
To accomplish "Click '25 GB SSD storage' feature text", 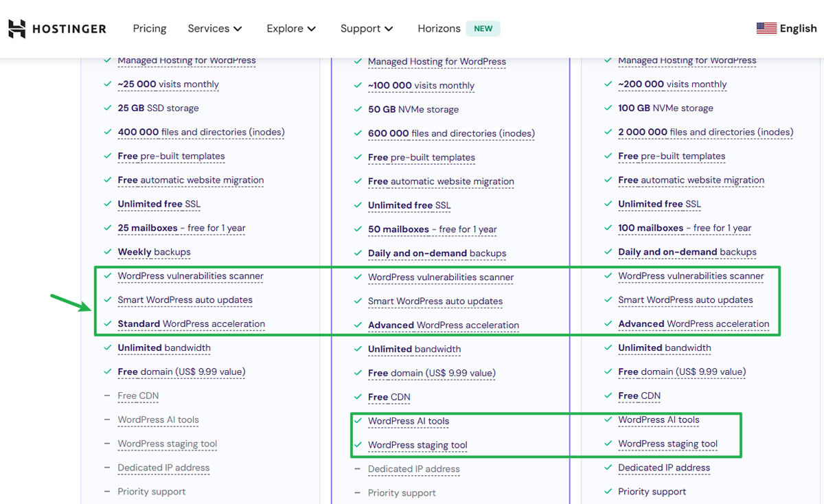I will pos(158,108).
